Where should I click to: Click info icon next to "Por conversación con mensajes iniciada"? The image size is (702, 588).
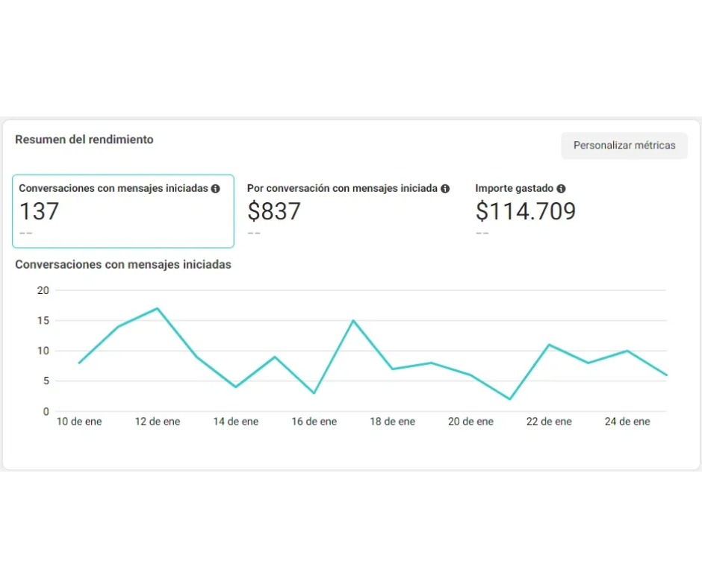[x=445, y=189]
